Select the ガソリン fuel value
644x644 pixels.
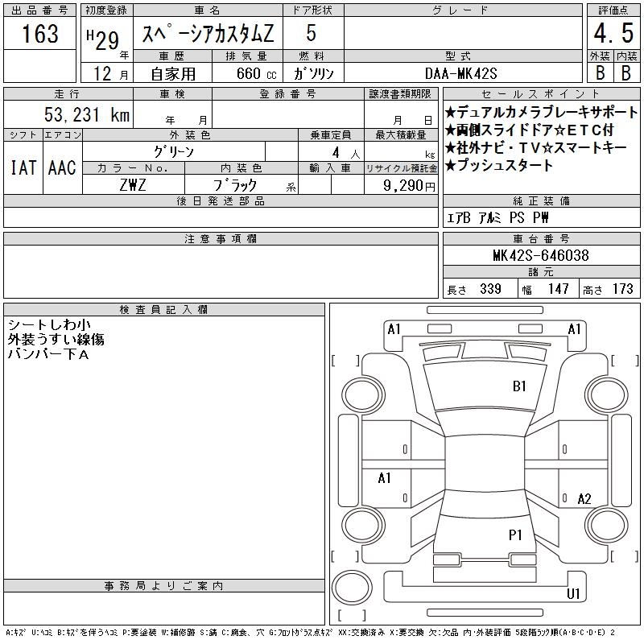(x=313, y=73)
